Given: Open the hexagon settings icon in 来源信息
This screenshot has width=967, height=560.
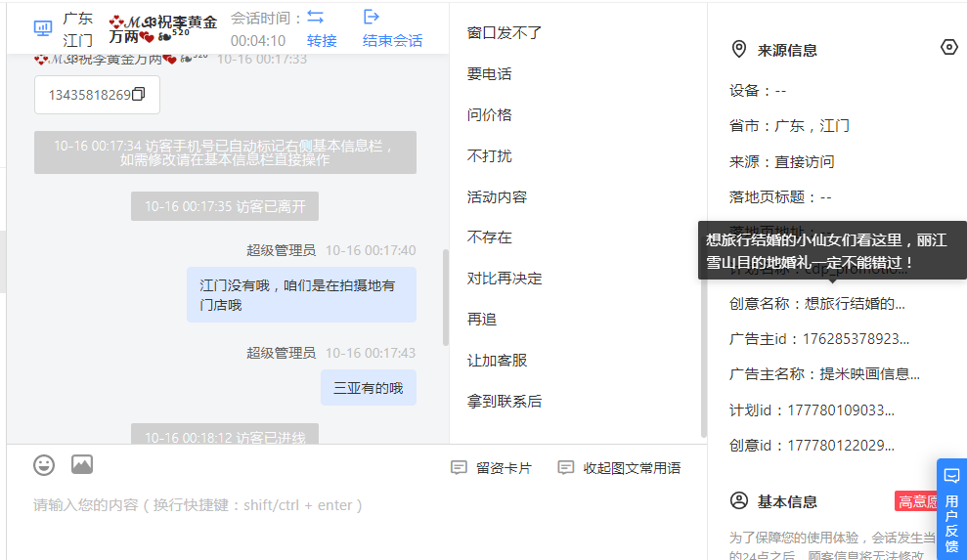Looking at the screenshot, I should [x=949, y=47].
